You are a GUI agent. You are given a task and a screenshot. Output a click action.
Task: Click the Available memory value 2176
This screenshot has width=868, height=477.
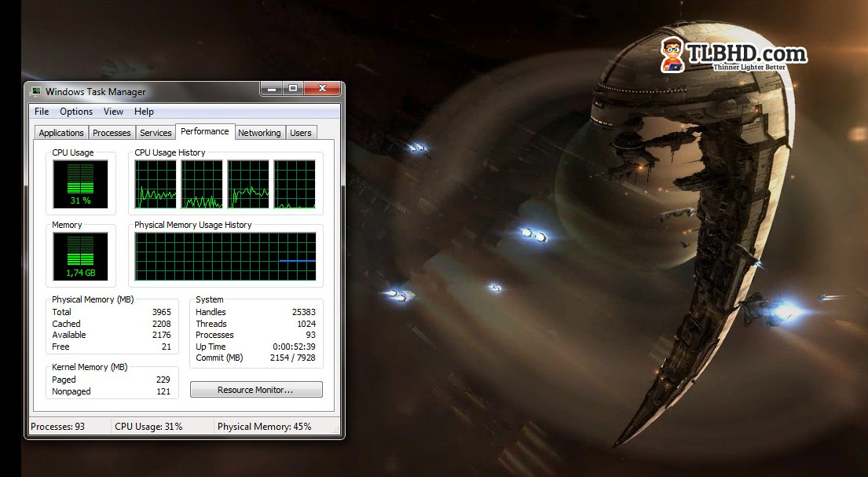[x=162, y=335]
